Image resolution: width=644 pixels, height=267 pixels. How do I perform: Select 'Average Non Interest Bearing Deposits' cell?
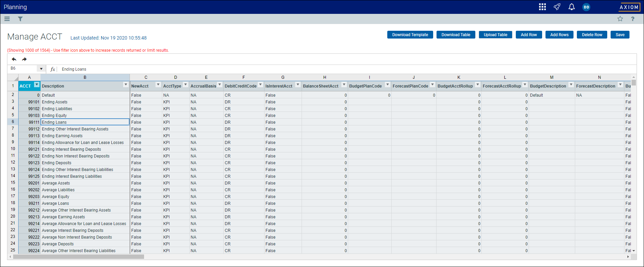(85, 237)
